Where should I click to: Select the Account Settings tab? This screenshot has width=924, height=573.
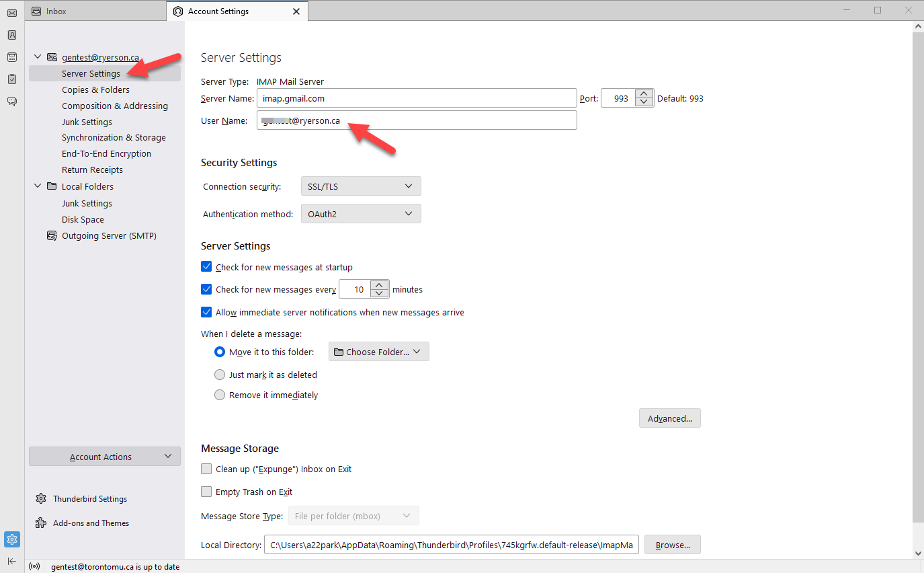[237, 11]
